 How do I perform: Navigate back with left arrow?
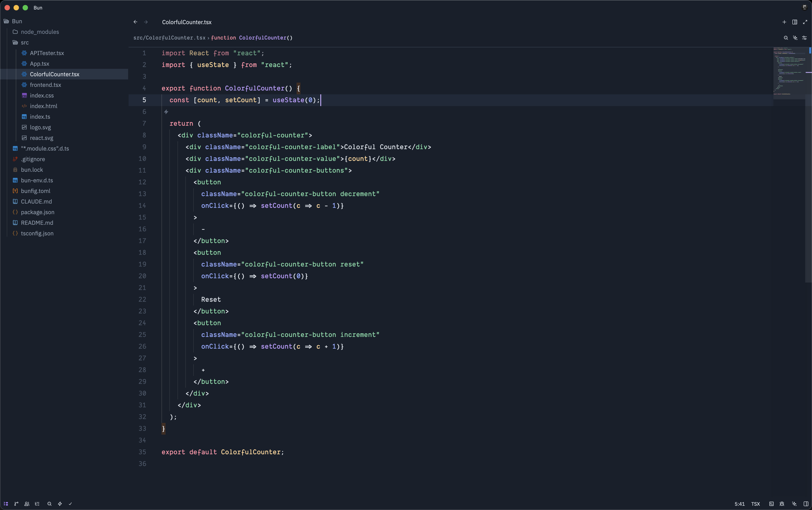click(136, 22)
